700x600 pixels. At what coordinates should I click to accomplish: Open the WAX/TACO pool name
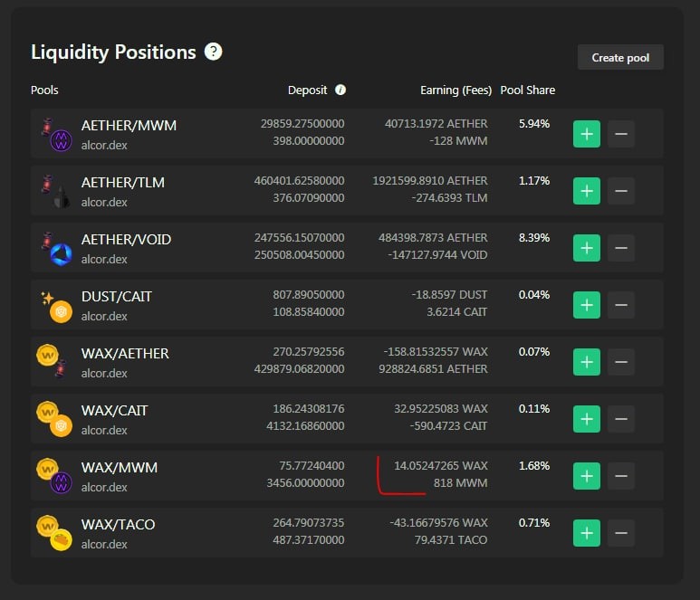pyautogui.click(x=119, y=525)
